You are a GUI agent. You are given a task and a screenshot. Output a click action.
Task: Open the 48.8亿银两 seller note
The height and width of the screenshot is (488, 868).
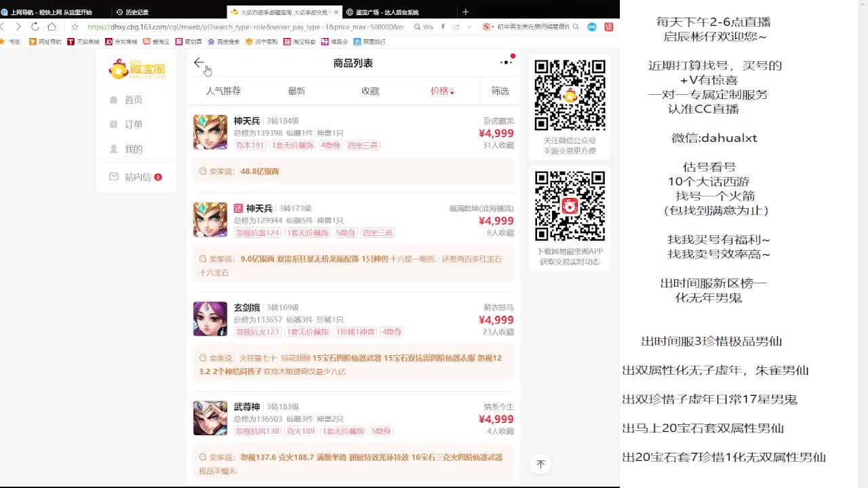[353, 171]
